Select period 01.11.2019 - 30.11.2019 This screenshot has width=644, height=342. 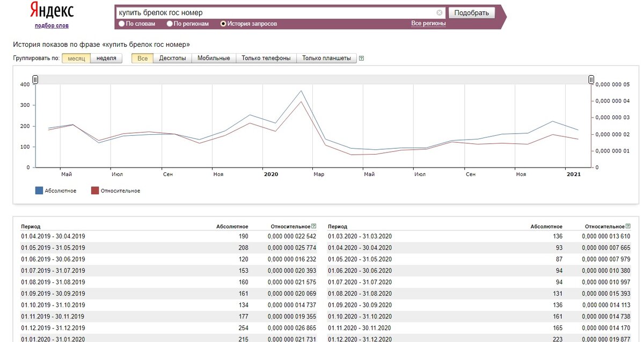53,316
